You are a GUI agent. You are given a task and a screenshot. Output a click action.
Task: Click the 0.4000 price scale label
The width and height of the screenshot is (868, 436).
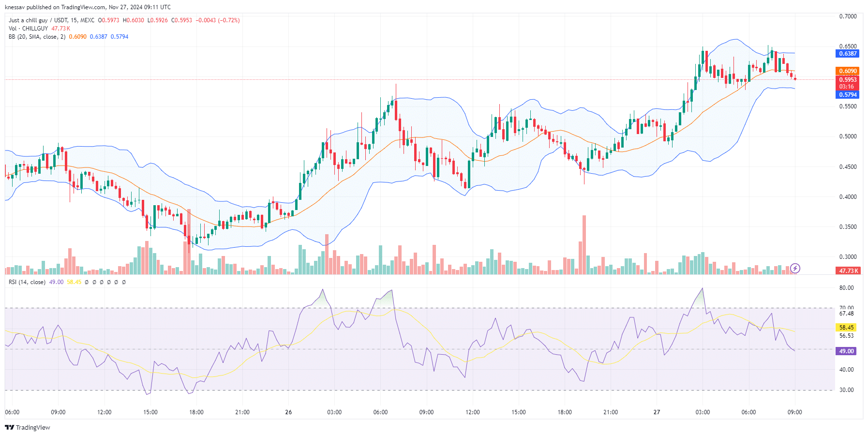click(x=848, y=197)
